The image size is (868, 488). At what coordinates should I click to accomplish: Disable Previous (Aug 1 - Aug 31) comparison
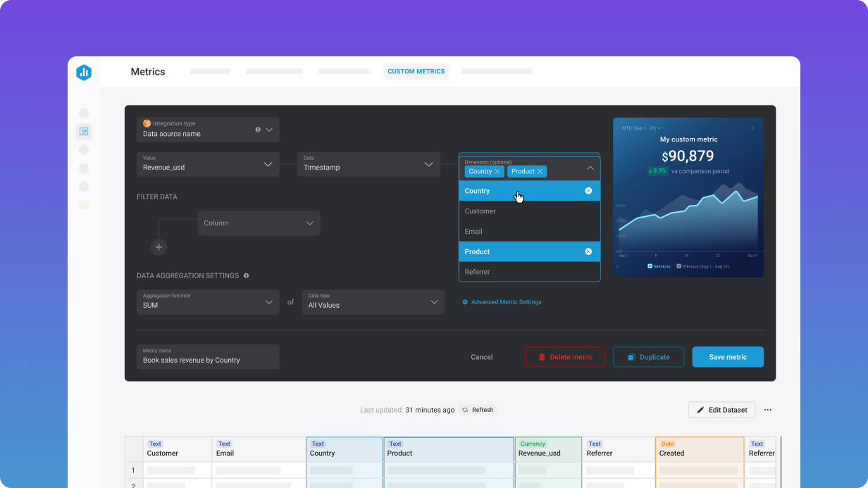(x=678, y=265)
